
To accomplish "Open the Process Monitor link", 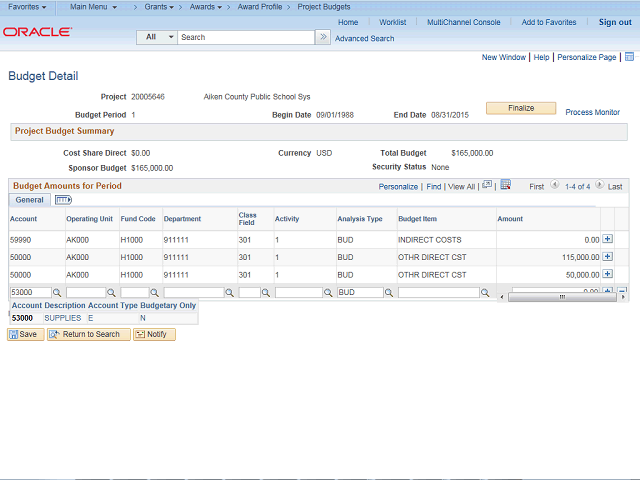I will pos(592,112).
